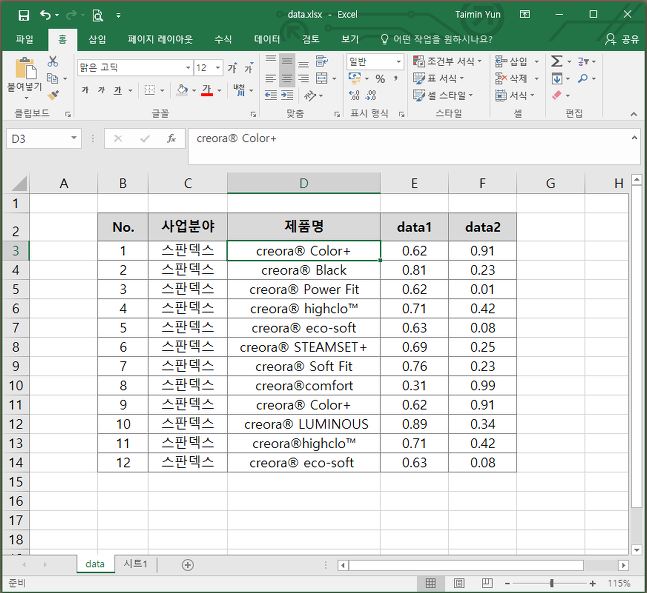The width and height of the screenshot is (647, 593).
Task: Click the Comma Style icon
Action: [396, 78]
